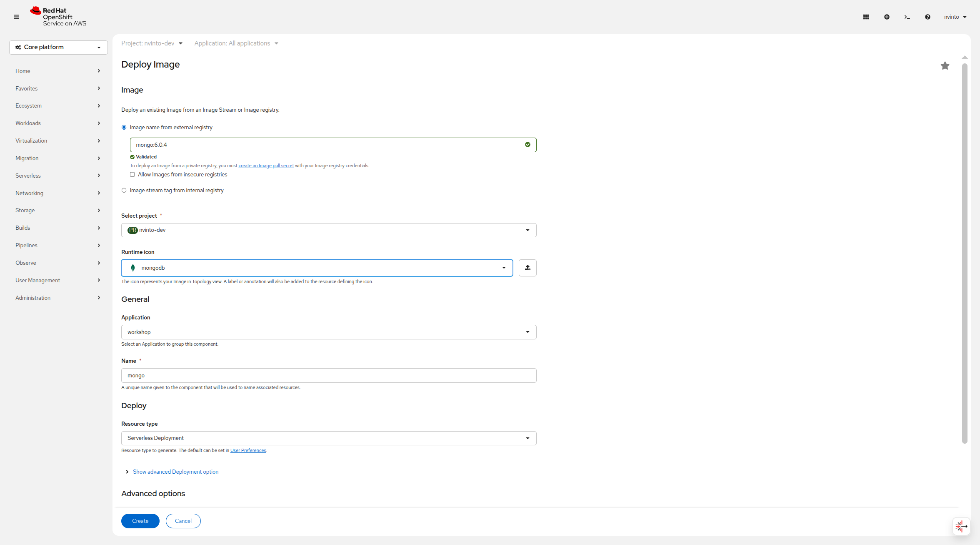The height and width of the screenshot is (545, 980).
Task: Select Image name from external registry
Action: (124, 128)
